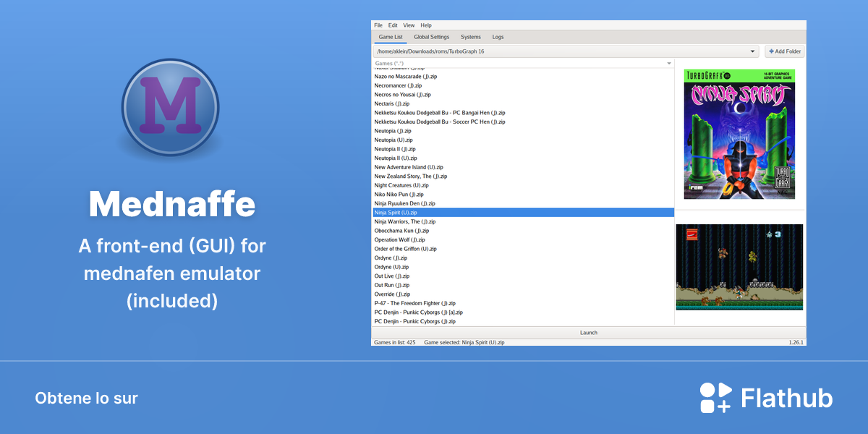This screenshot has width=868, height=434.
Task: Expand the Games filter dropdown arrow
Action: tap(669, 64)
